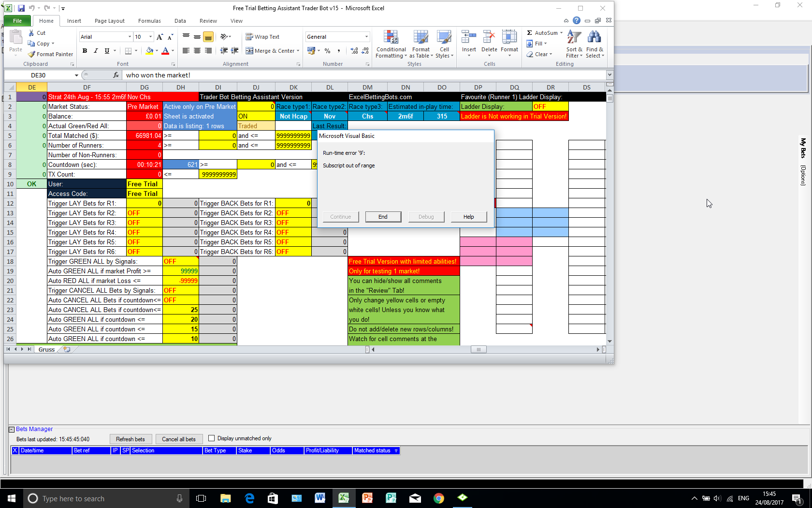Click the Decrease Font Size icon
The height and width of the screenshot is (508, 812).
pos(170,37)
